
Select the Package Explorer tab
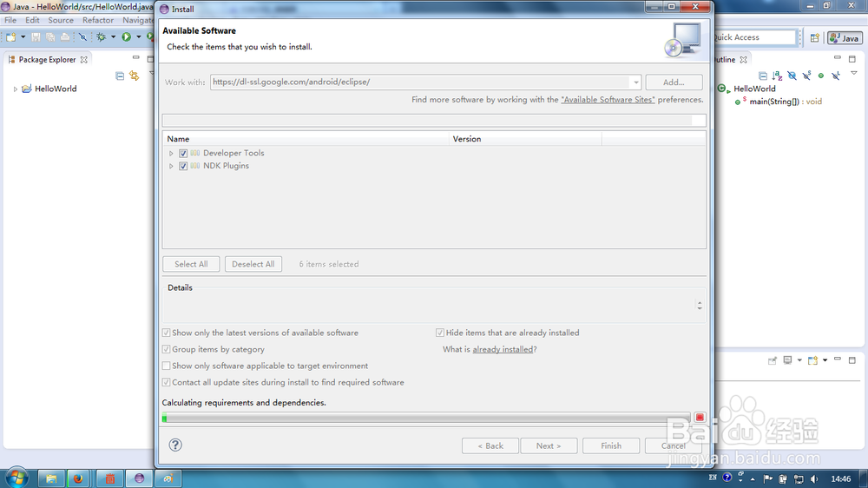coord(47,59)
